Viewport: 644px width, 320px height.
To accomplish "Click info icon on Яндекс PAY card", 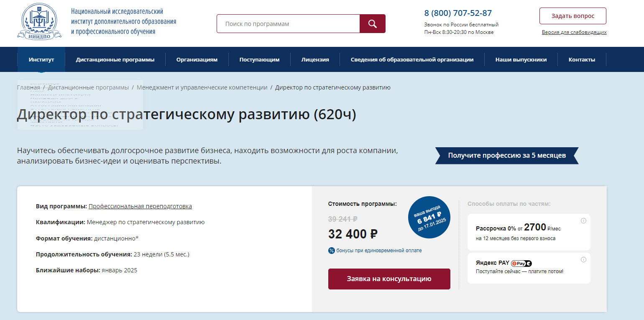I will 583,260.
